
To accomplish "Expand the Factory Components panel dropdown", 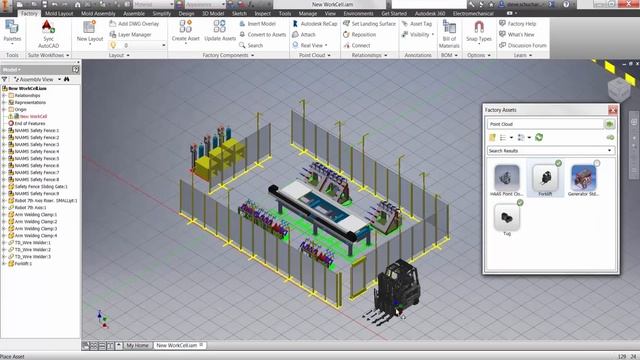I will pos(253,55).
